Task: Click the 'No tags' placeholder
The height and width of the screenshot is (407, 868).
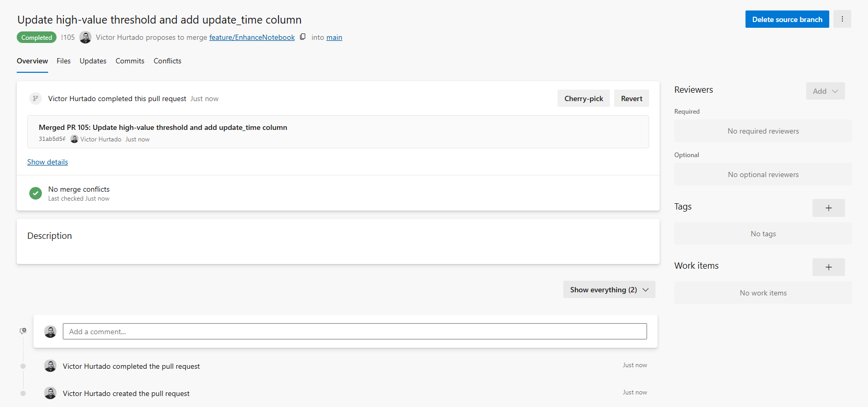Action: [x=763, y=234]
